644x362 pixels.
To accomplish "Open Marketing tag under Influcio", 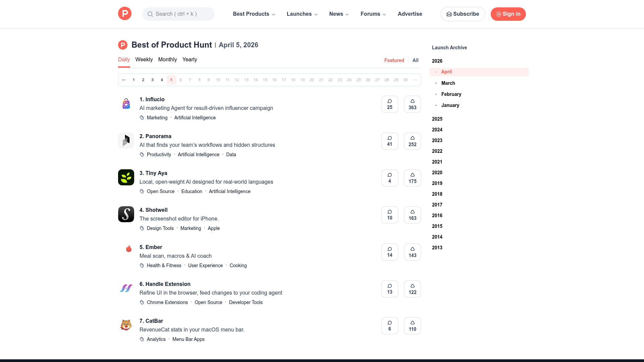I will click(157, 118).
